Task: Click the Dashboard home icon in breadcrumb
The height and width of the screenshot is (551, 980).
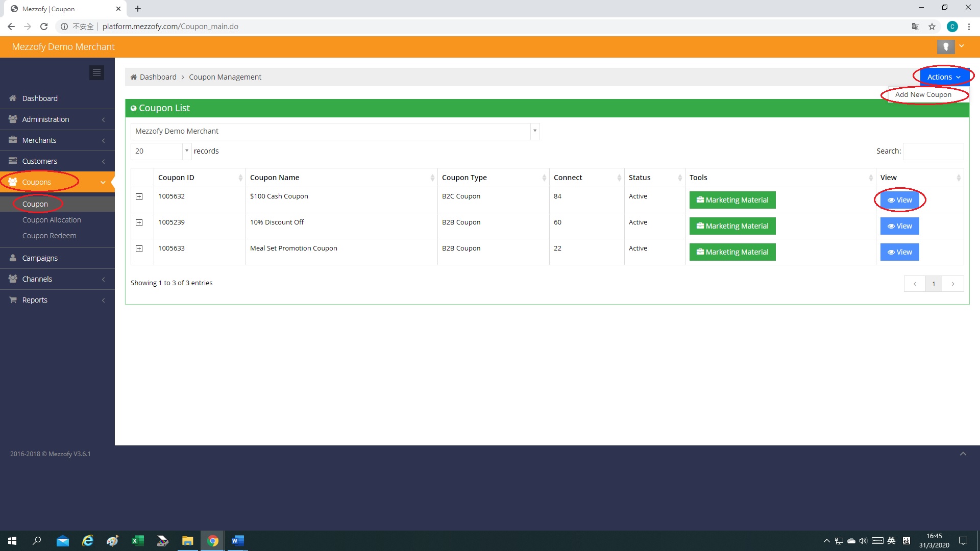Action: pos(134,77)
